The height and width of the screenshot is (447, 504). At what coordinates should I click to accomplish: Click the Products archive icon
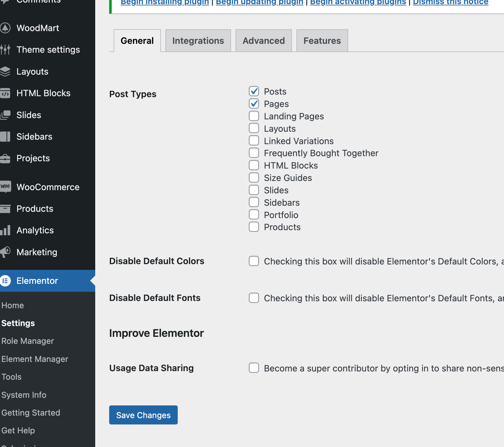(x=5, y=209)
